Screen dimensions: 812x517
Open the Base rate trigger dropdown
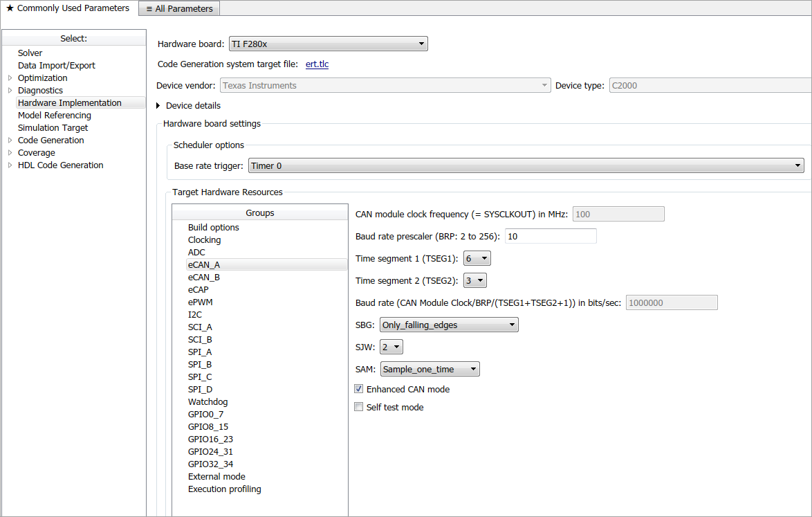525,166
